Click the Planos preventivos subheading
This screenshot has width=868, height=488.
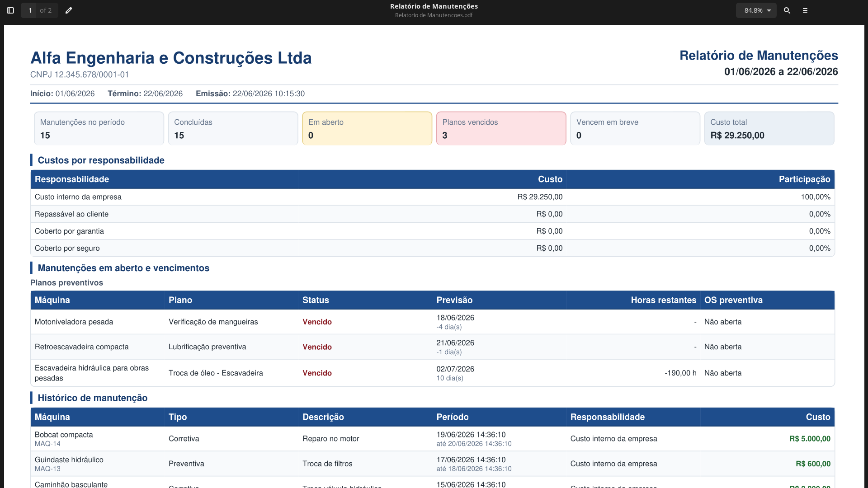coord(66,283)
